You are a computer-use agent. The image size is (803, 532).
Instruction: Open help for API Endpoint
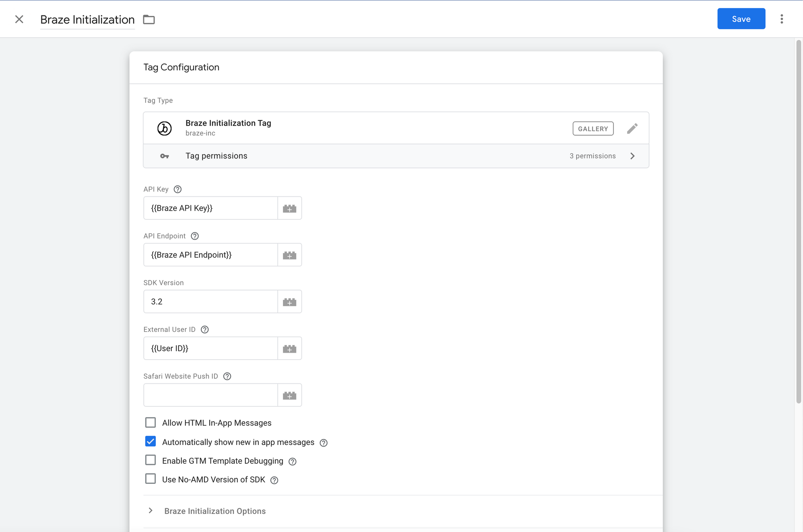195,236
